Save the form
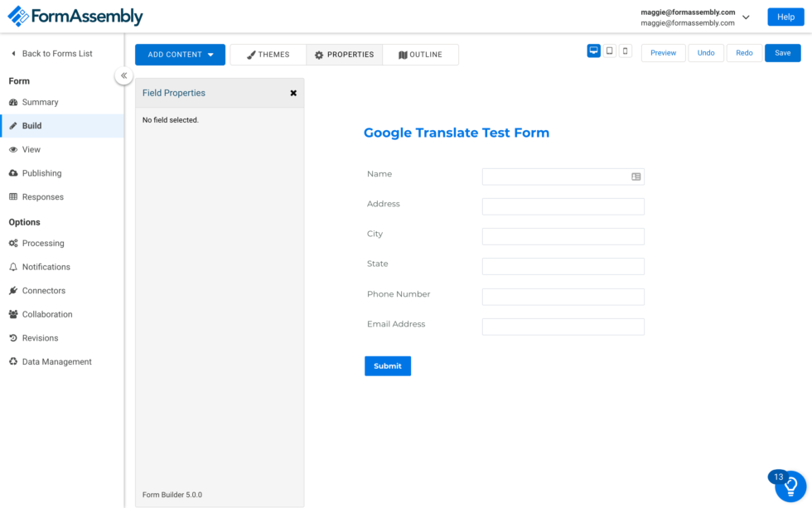The image size is (812, 508). pyautogui.click(x=782, y=52)
